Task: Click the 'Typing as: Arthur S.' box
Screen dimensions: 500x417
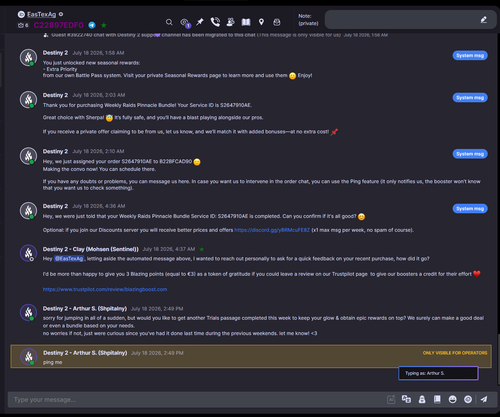Action: 438,373
